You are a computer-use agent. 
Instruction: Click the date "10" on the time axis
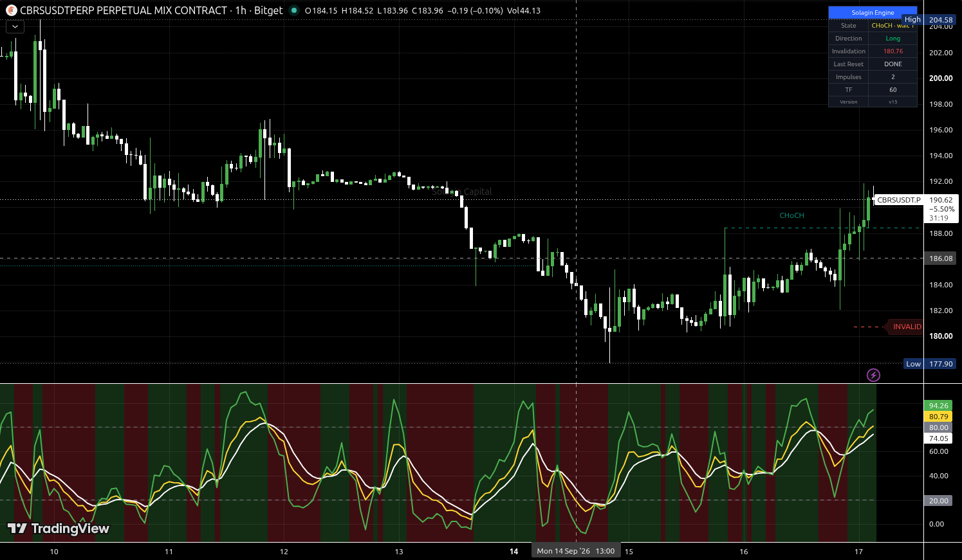tap(54, 552)
